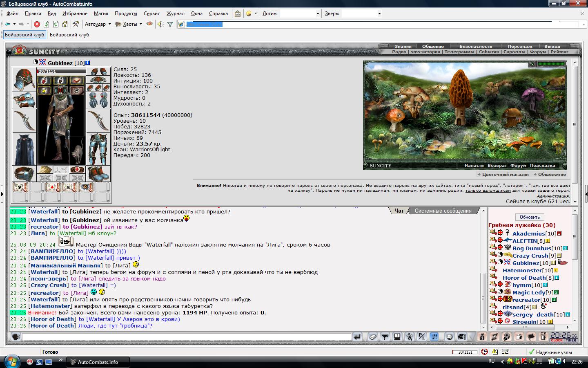Open the Телеграммы link
Screen dimensions: 588x368
pos(459,52)
